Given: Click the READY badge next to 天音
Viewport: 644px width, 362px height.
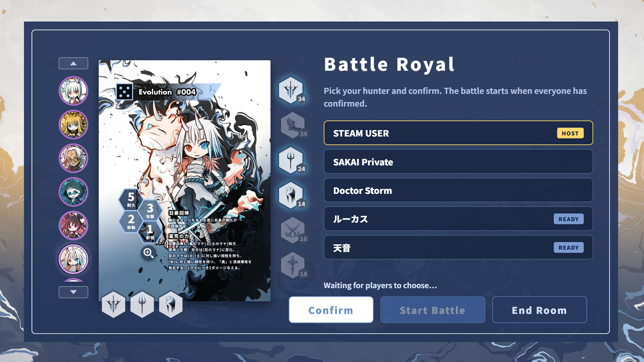Looking at the screenshot, I should click(x=569, y=248).
